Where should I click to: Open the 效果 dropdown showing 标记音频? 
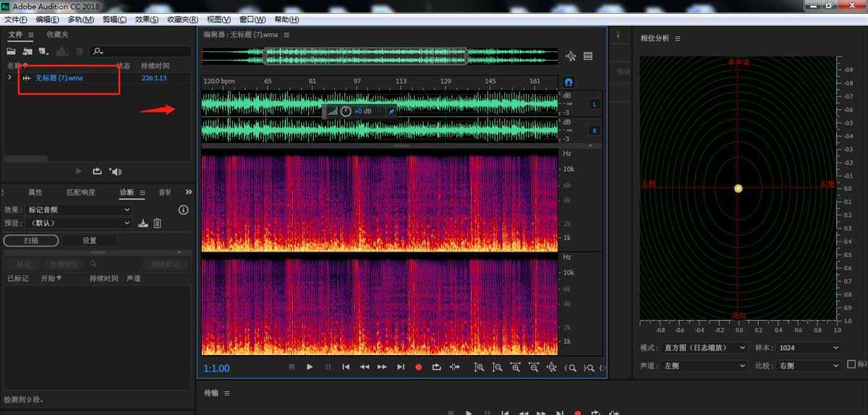(x=79, y=210)
